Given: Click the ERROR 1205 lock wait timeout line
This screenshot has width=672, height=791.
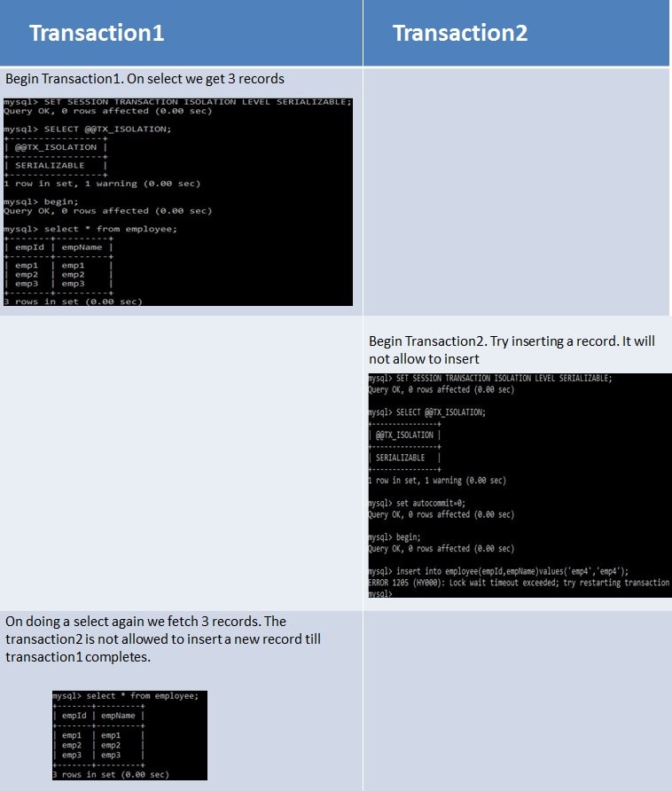Looking at the screenshot, I should [x=520, y=583].
